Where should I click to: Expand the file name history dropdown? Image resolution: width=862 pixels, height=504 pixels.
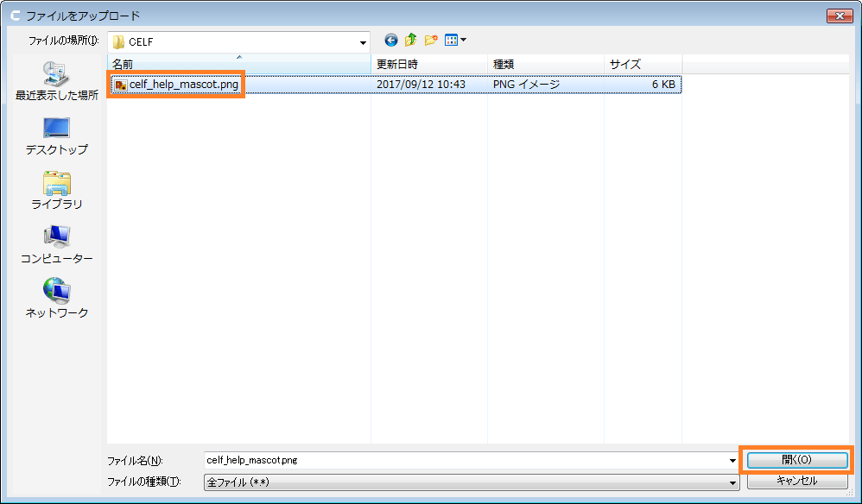(x=733, y=461)
